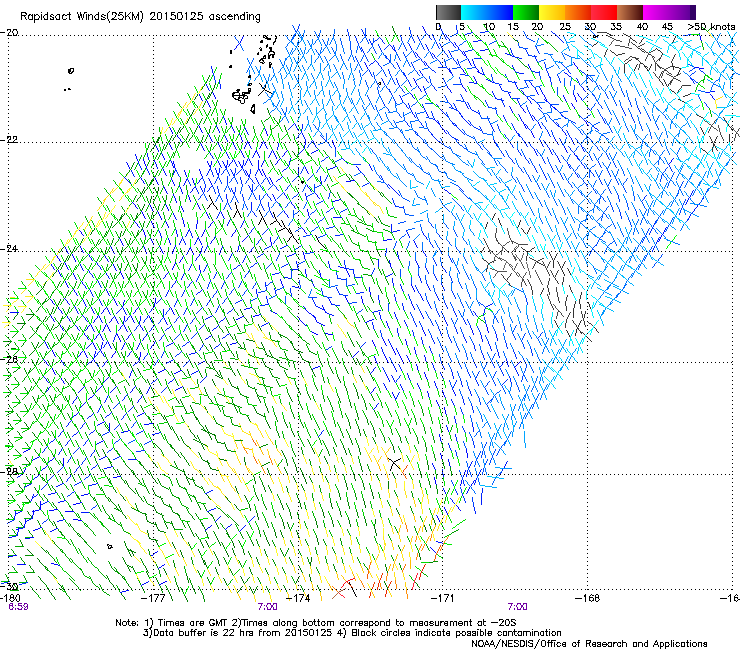
Task: Click the -20 latitude axis label
Action: 9,33
